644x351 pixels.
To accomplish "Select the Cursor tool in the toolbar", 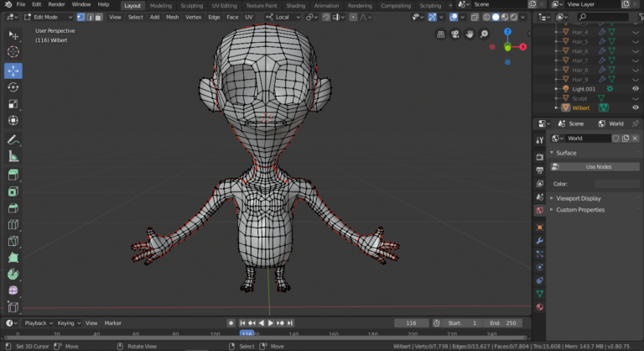I will point(13,52).
